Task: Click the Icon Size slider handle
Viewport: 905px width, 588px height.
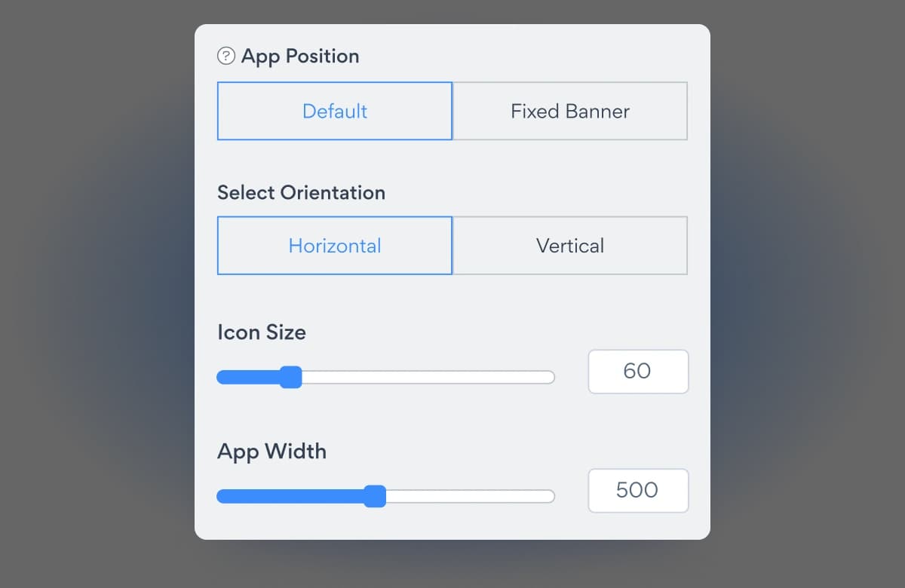Action: 290,377
